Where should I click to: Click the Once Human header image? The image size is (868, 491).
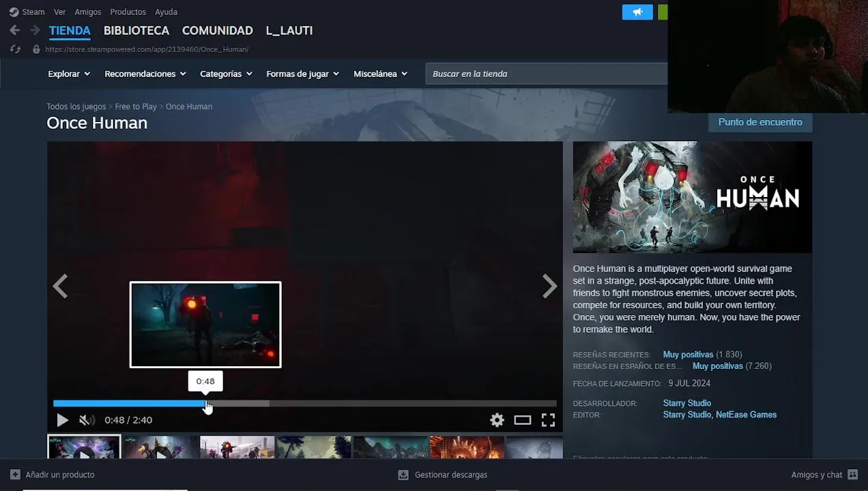pyautogui.click(x=693, y=197)
